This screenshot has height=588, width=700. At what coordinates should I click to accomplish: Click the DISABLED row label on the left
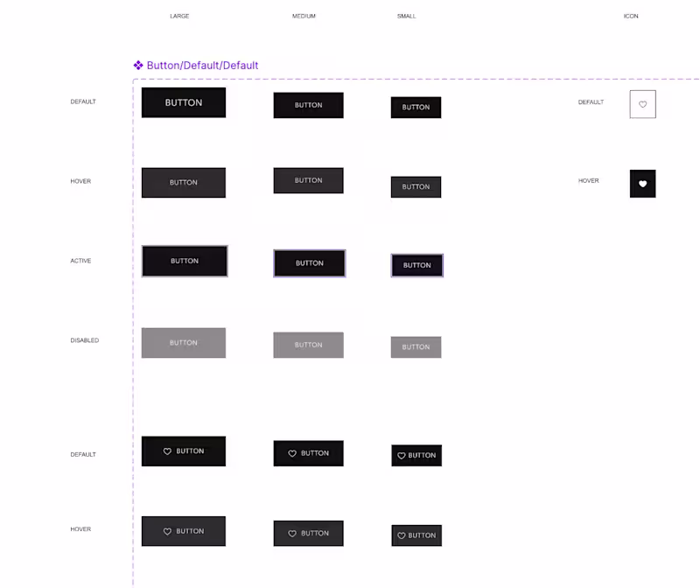(83, 340)
